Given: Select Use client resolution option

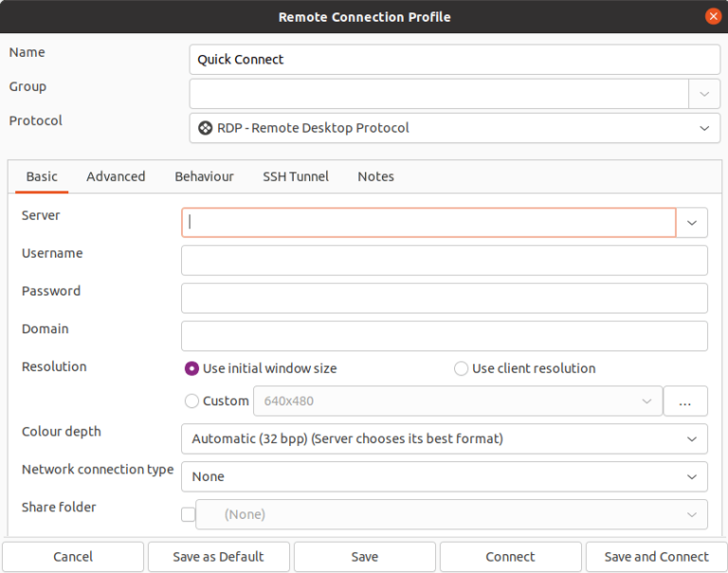Looking at the screenshot, I should [x=462, y=368].
